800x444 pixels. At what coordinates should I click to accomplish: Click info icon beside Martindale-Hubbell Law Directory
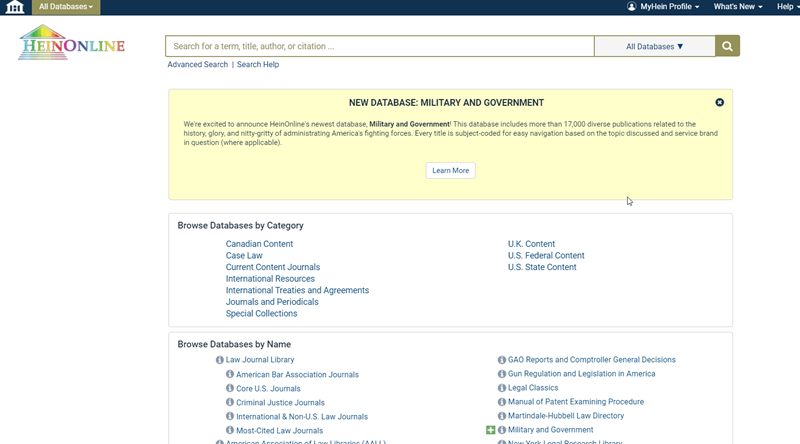pyautogui.click(x=502, y=416)
